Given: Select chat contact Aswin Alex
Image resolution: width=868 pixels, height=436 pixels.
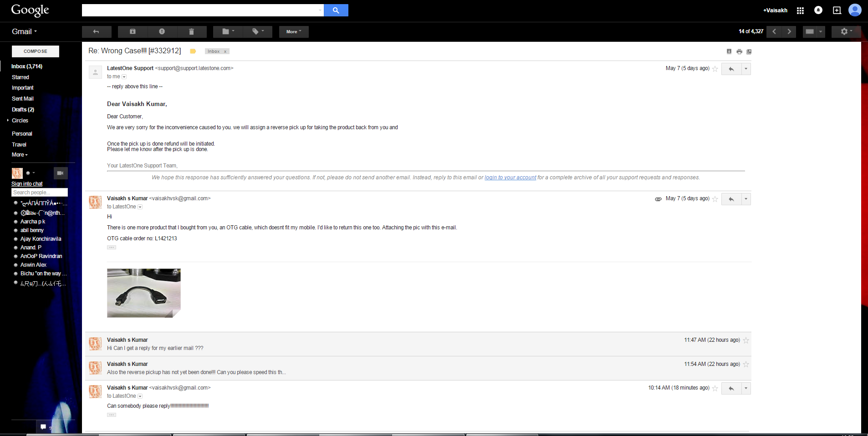Looking at the screenshot, I should (33, 265).
